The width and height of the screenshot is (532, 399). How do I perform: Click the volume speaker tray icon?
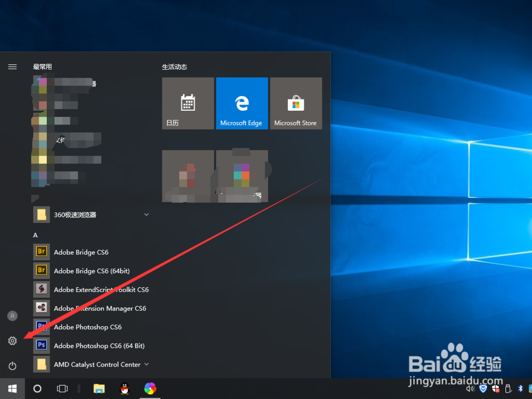(x=470, y=389)
